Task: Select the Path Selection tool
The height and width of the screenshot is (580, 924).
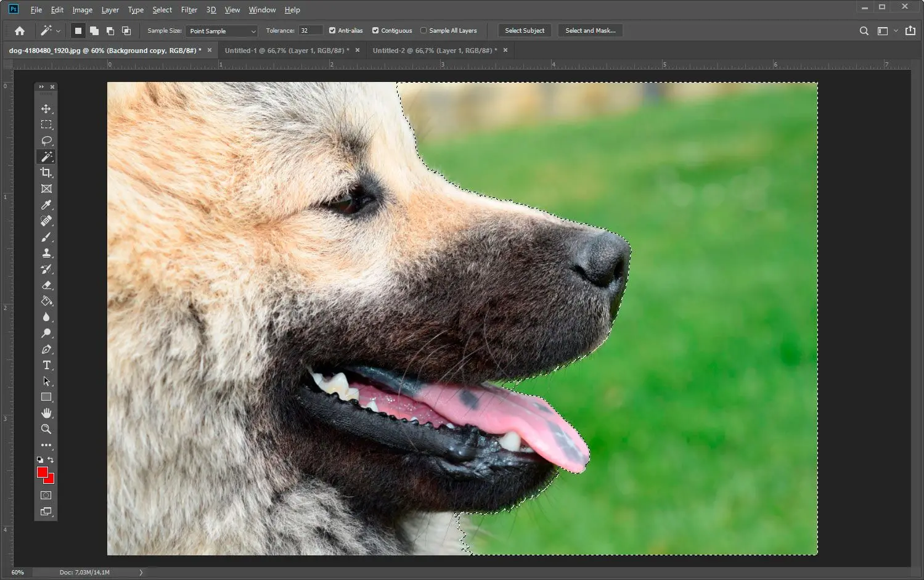Action: tap(46, 382)
